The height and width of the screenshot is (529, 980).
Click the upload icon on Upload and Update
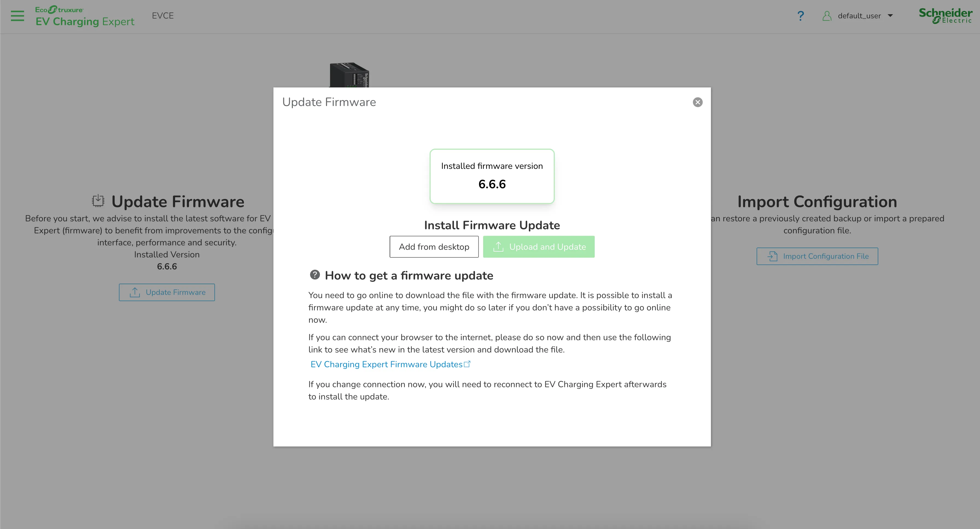(x=498, y=247)
